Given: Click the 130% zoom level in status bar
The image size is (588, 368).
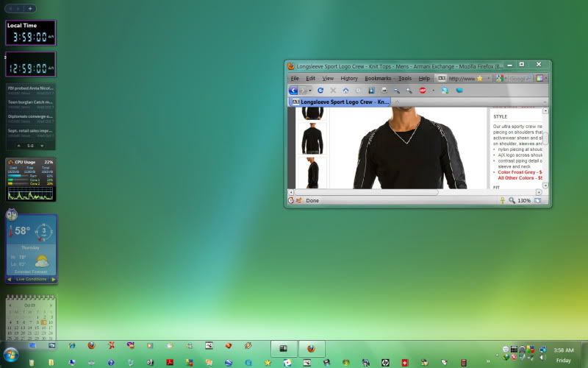Looking at the screenshot, I should (524, 200).
